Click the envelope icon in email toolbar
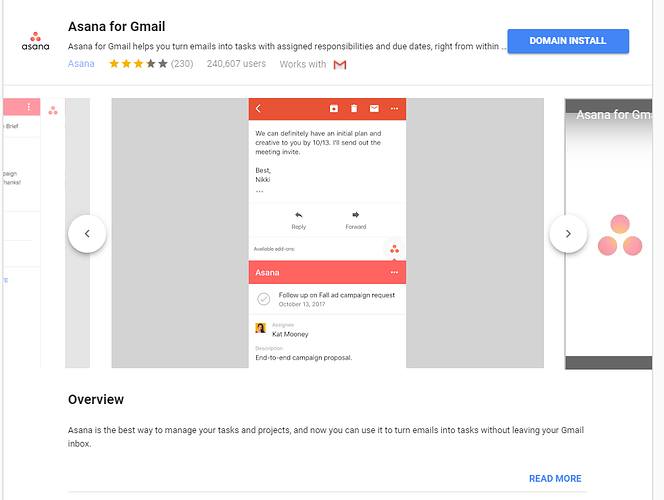Image resolution: width=664 pixels, height=500 pixels. tap(374, 109)
